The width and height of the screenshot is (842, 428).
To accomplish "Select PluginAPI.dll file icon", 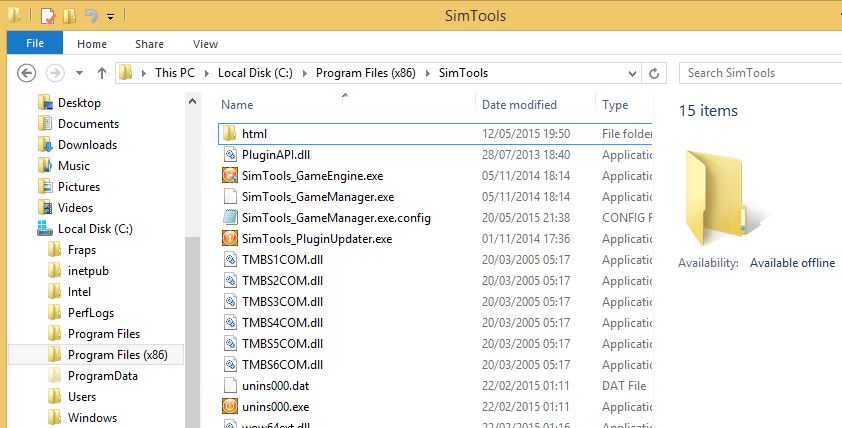I will click(230, 155).
